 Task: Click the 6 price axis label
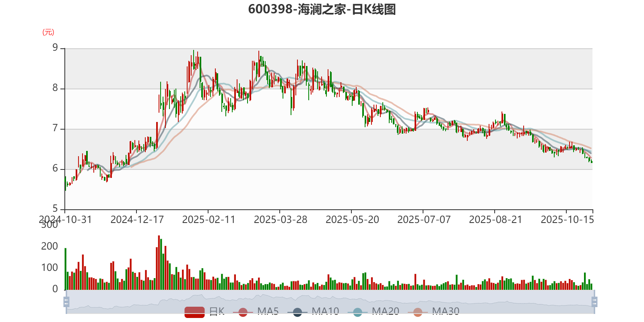[55, 169]
